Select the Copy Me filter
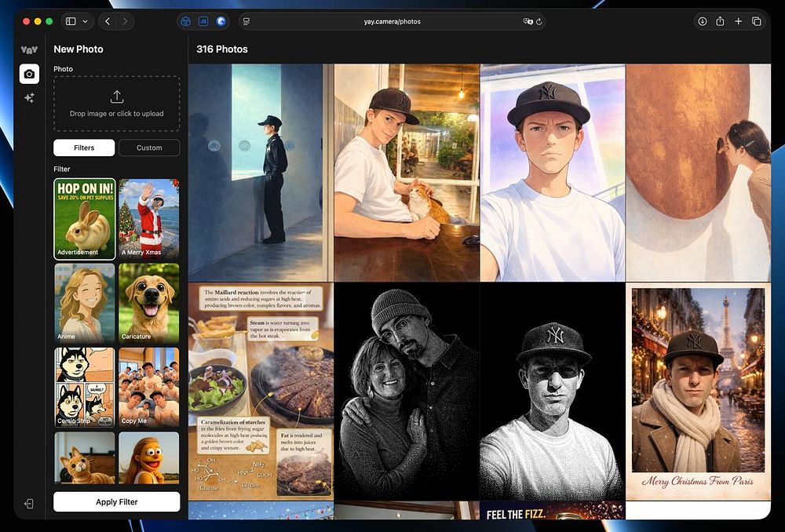The width and height of the screenshot is (785, 532). (148, 388)
